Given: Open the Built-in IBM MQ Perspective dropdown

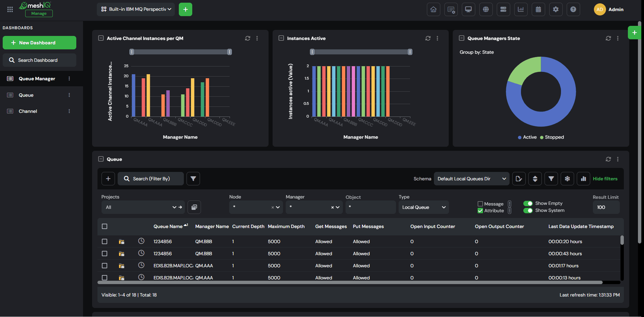Looking at the screenshot, I should [x=136, y=9].
